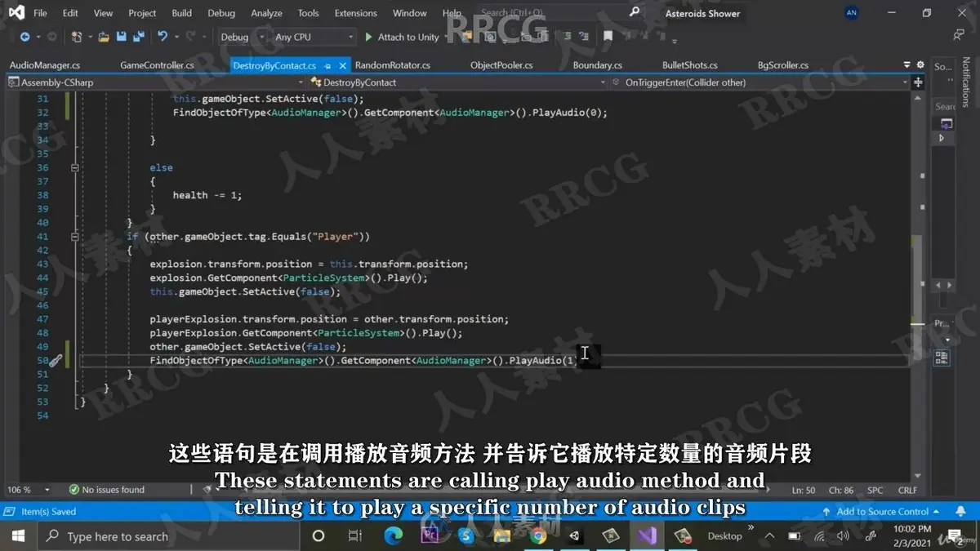Screen dimensions: 980x551
Task: Click Attach to Unity button
Action: [402, 37]
